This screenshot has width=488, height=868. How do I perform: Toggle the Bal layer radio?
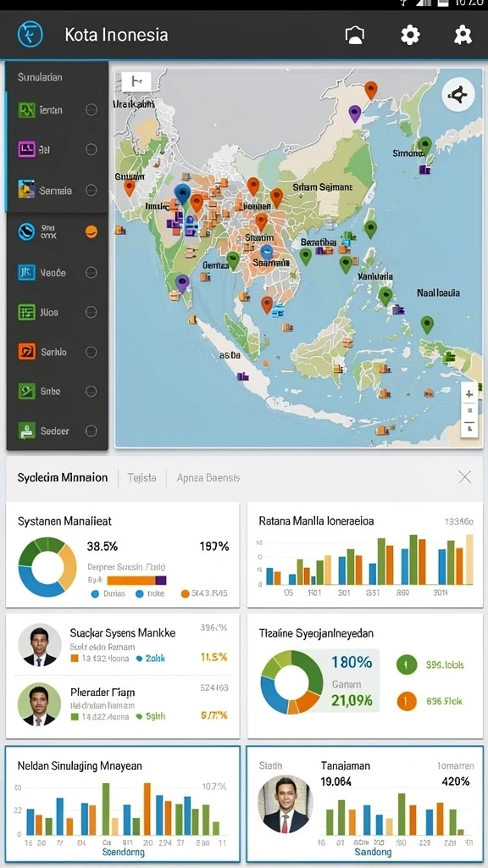91,149
